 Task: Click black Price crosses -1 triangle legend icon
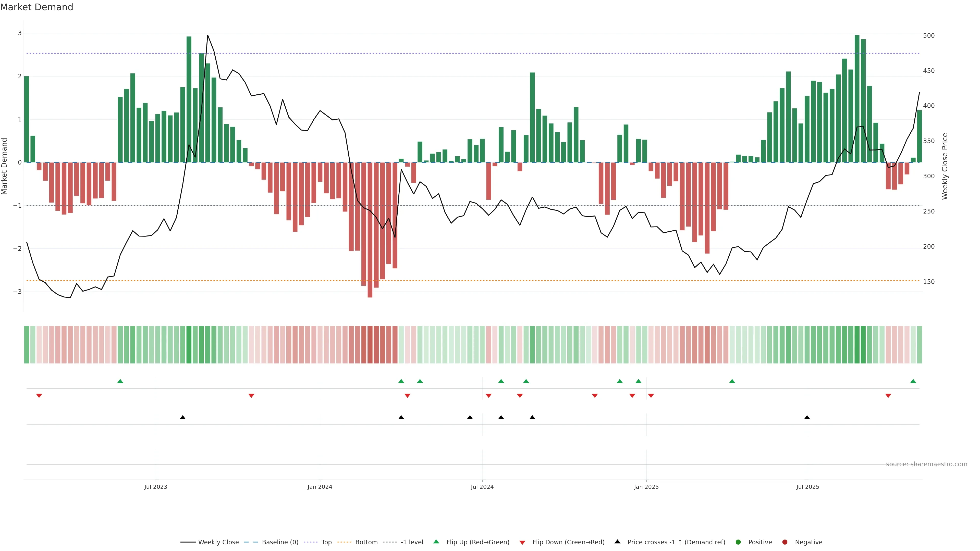[617, 542]
